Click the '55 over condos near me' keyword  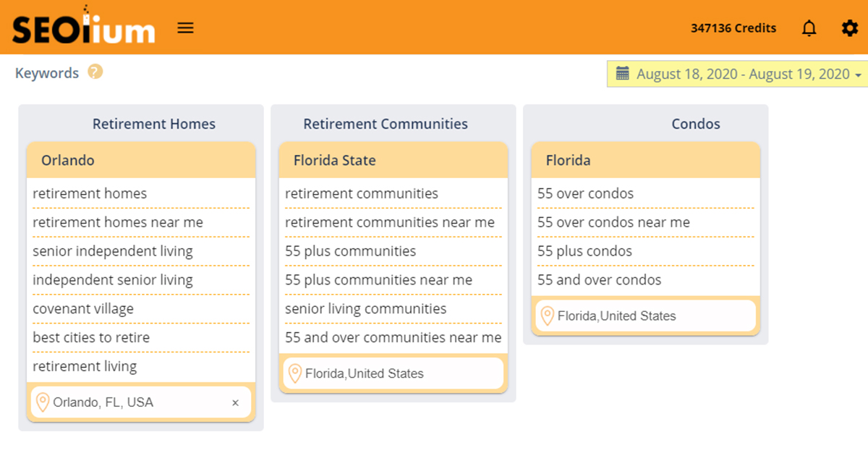(x=613, y=222)
